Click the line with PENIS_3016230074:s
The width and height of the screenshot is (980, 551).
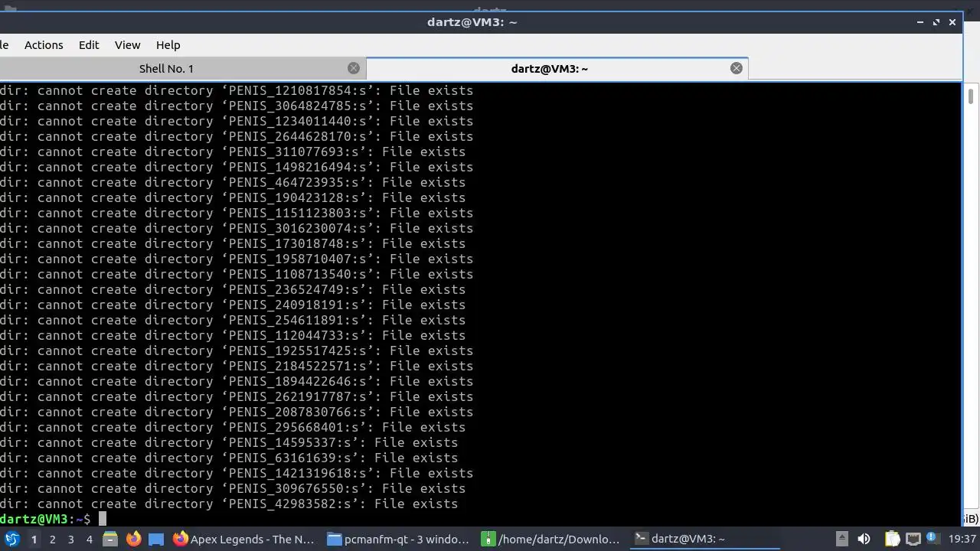(237, 228)
